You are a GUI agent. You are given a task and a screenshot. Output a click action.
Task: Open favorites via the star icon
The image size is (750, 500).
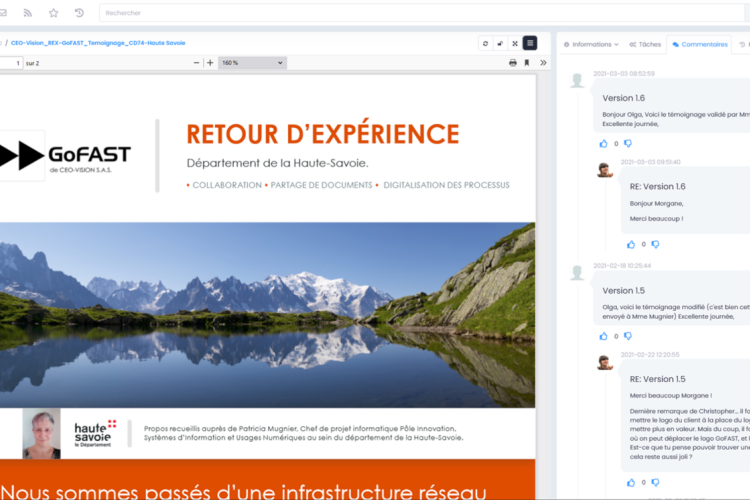tap(53, 13)
